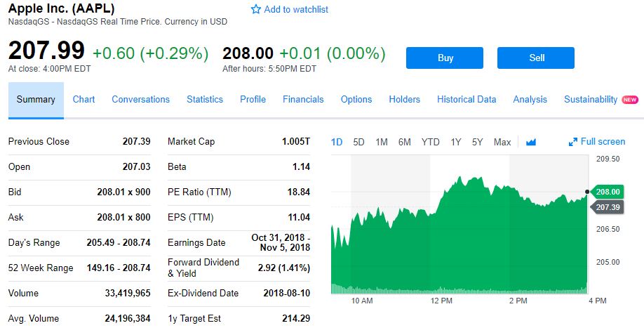Image resolution: width=644 pixels, height=335 pixels.
Task: Open the Financials tab
Action: (303, 100)
